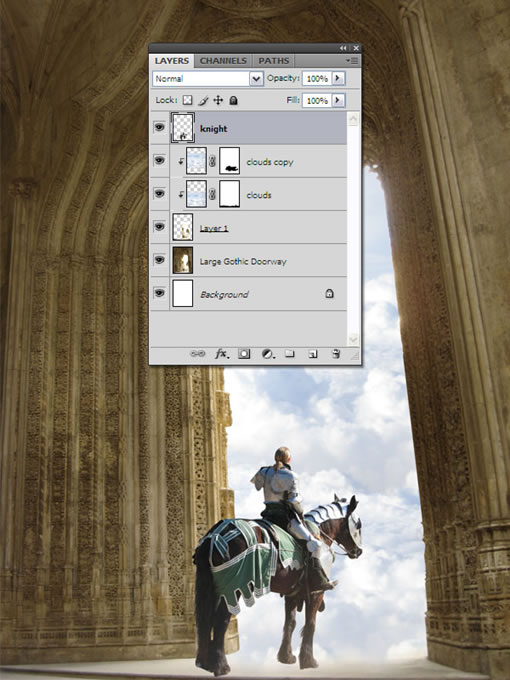
Task: Hide the knight layer
Action: pos(160,127)
